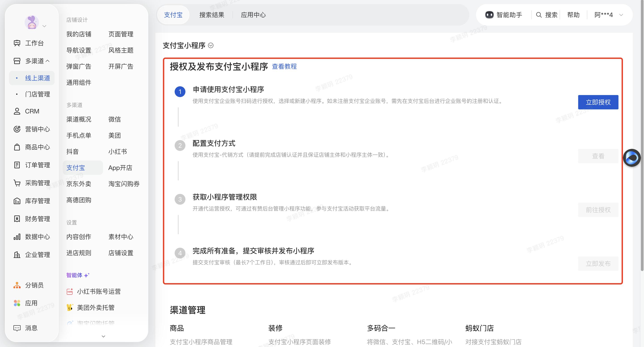Open 进店规则 settings item
Image resolution: width=644 pixels, height=347 pixels.
(x=79, y=253)
